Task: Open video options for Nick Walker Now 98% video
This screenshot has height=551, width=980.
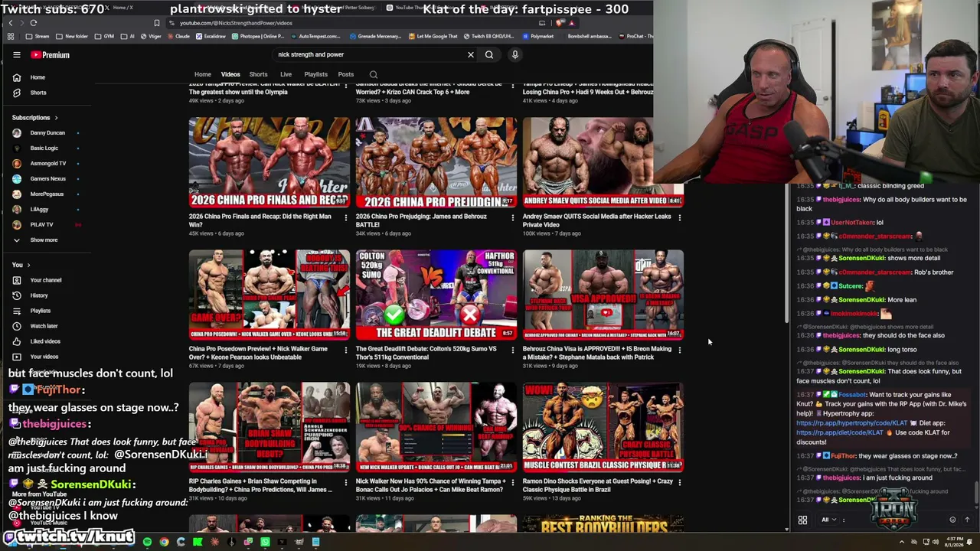Action: (x=512, y=482)
